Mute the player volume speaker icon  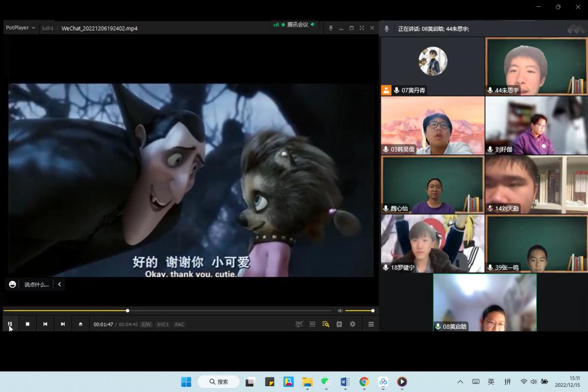(x=340, y=311)
